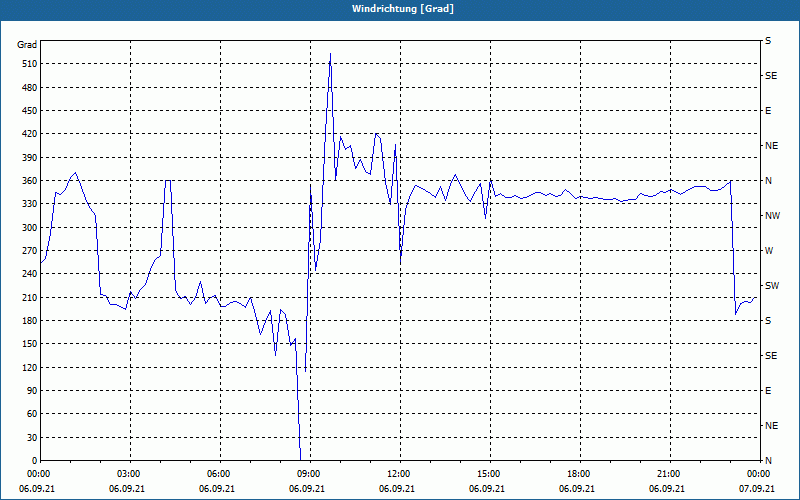Select the 15:00 time label

(487, 474)
